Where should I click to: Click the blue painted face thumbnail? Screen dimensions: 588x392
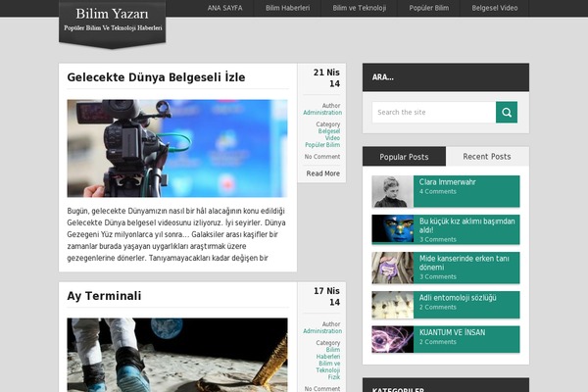click(393, 228)
